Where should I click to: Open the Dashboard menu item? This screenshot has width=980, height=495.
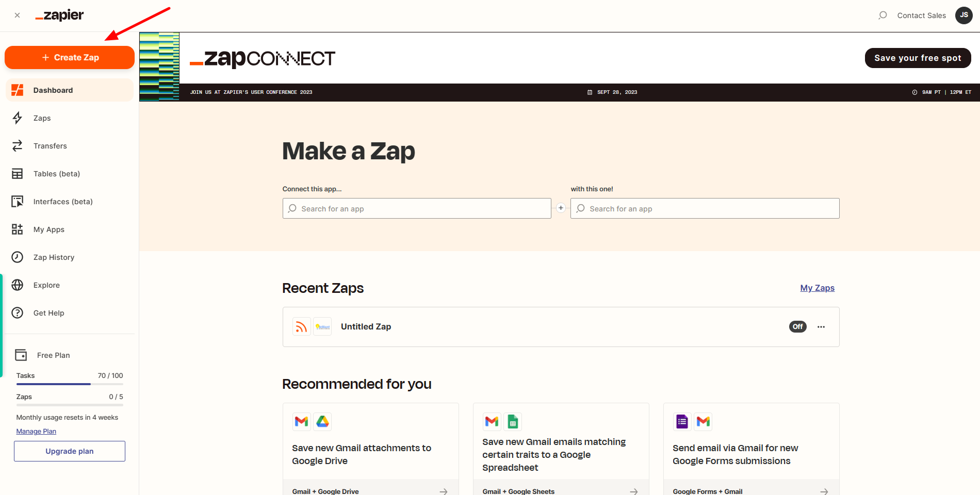click(70, 90)
